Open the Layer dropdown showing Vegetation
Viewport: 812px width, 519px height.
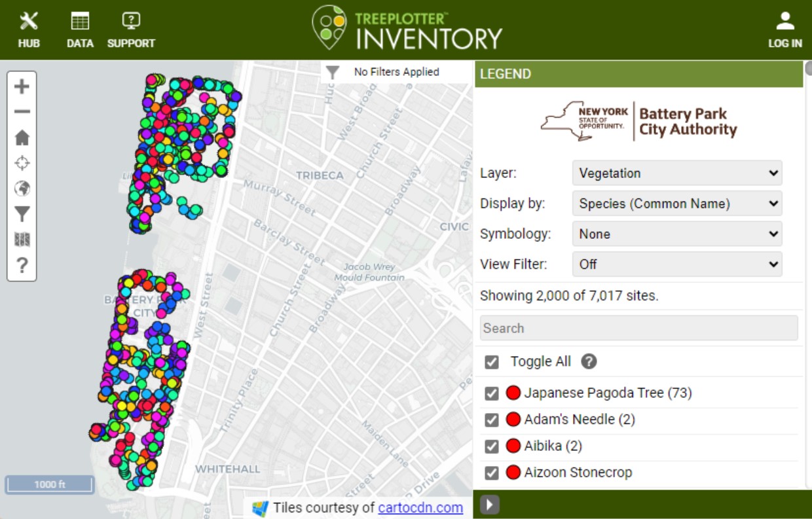[x=677, y=173]
